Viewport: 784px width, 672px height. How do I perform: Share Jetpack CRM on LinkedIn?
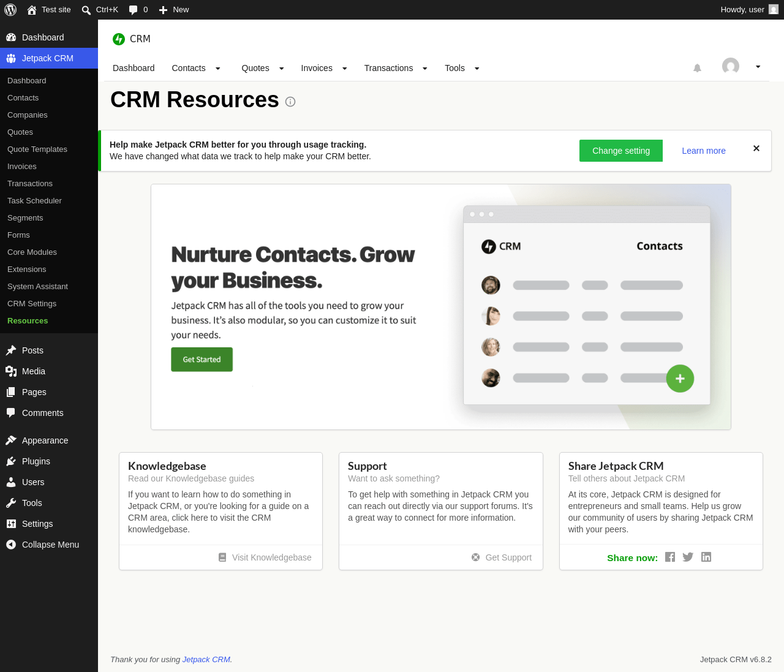tap(706, 557)
